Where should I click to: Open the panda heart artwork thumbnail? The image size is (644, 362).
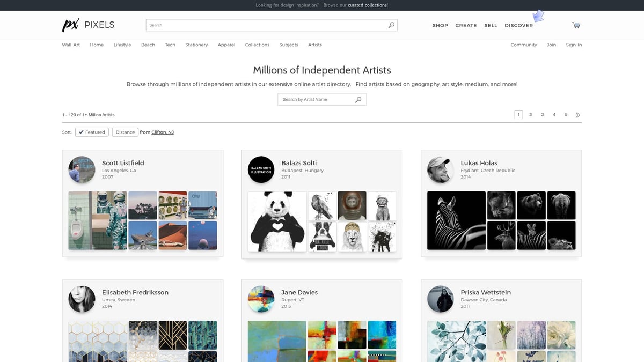click(x=277, y=221)
